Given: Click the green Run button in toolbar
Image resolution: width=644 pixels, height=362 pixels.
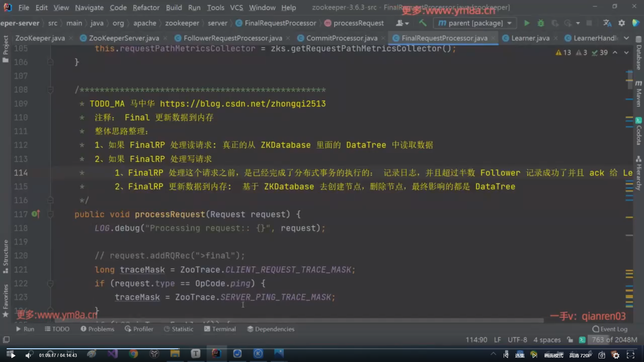Looking at the screenshot, I should click(x=527, y=23).
